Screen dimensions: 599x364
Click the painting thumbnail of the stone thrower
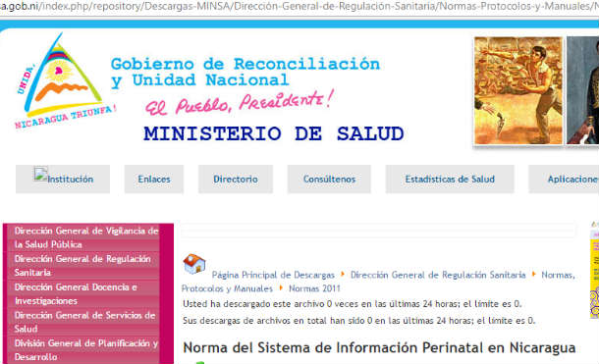pos(518,91)
